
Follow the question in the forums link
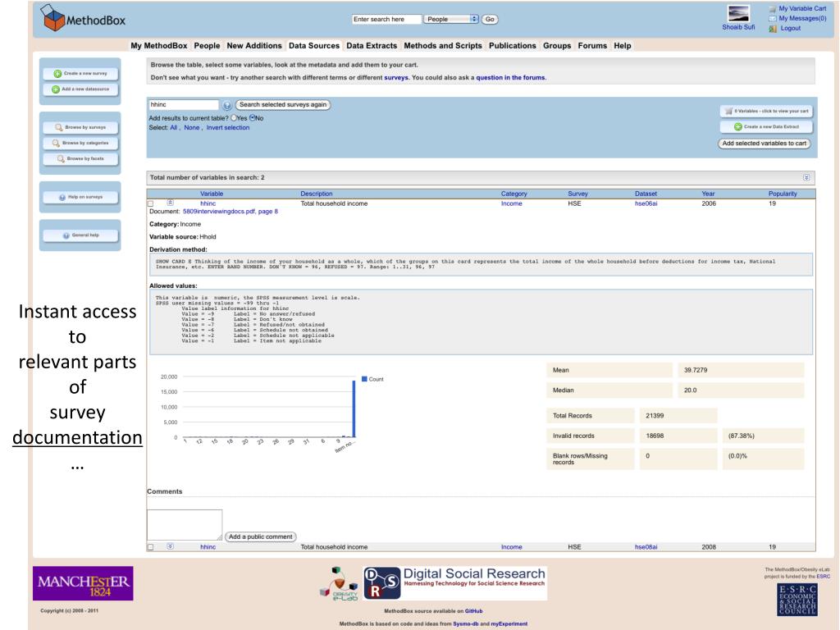tap(510, 78)
